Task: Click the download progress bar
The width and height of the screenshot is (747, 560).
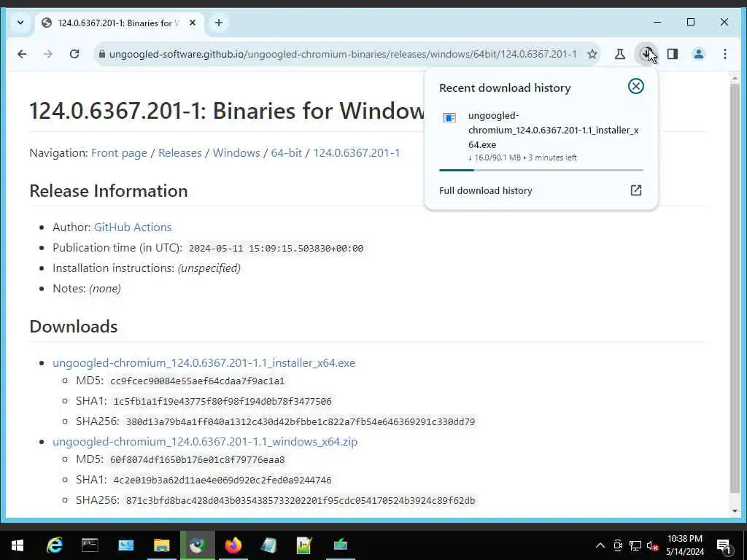Action: click(x=541, y=169)
